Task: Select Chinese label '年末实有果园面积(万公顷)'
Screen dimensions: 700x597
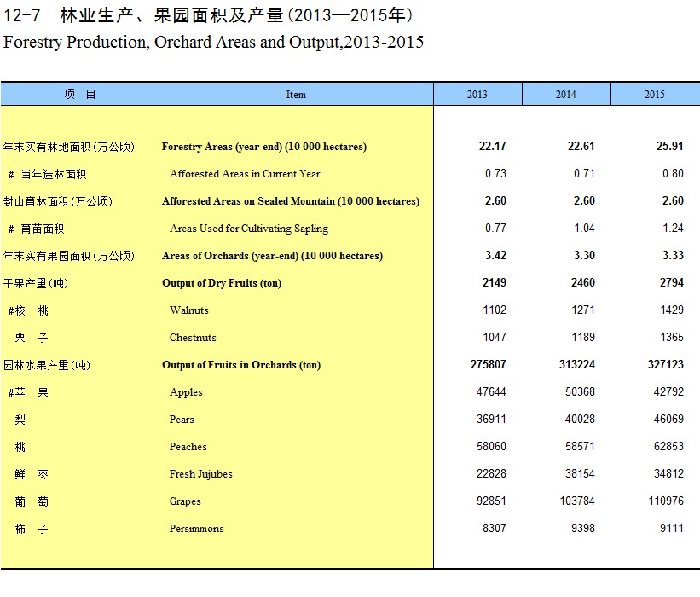Action: pos(69,256)
